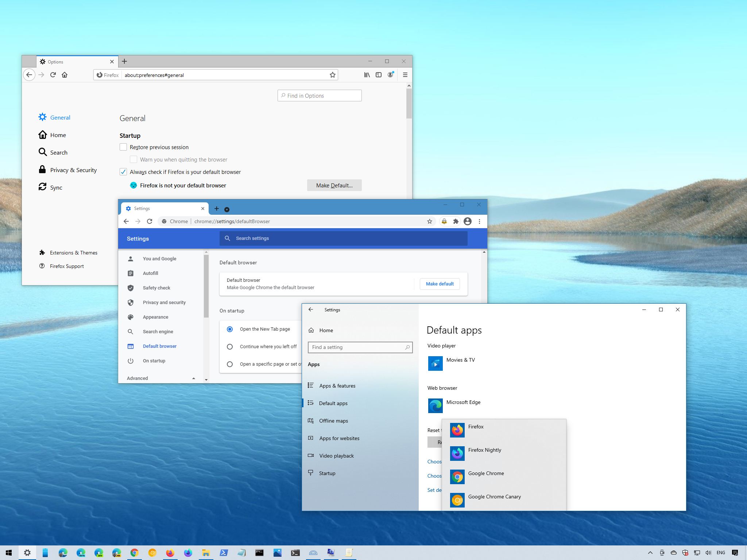Open Appearance in Chrome settings
The width and height of the screenshot is (747, 560).
coord(155,317)
